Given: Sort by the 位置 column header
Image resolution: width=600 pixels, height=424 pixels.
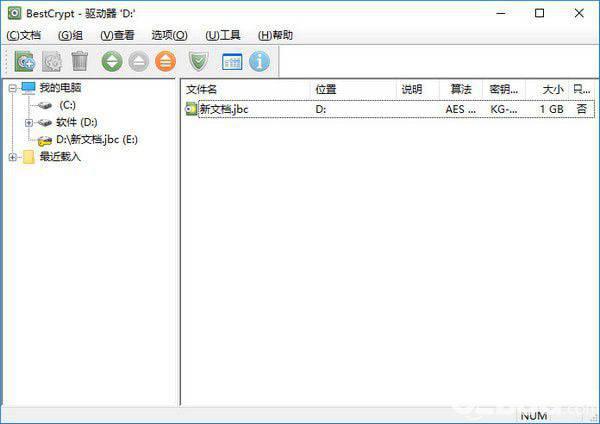Looking at the screenshot, I should 353,89.
